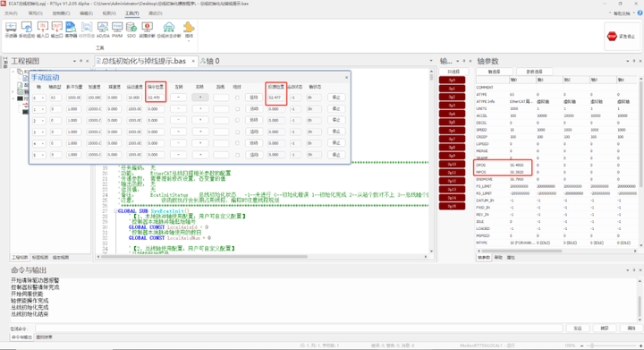Tick the absolute checkbox in axis 1 row
Screen dimensions: 644x350
coord(237,109)
